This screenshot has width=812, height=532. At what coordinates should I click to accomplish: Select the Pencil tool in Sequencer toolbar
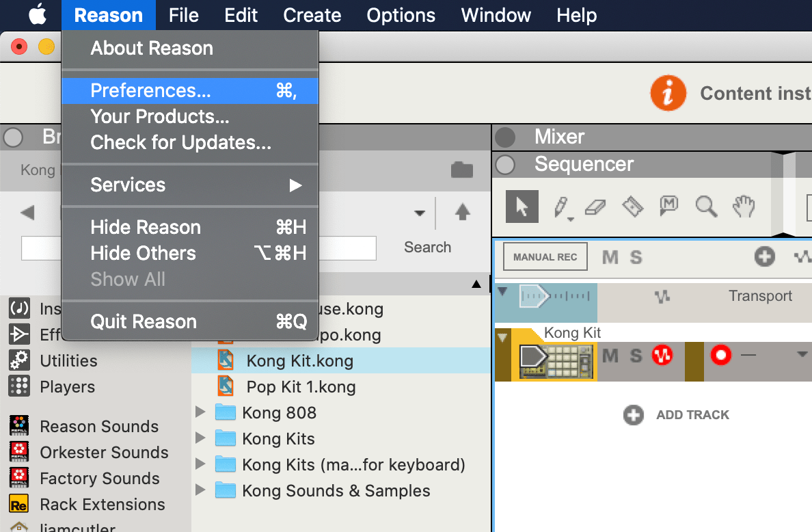point(561,207)
